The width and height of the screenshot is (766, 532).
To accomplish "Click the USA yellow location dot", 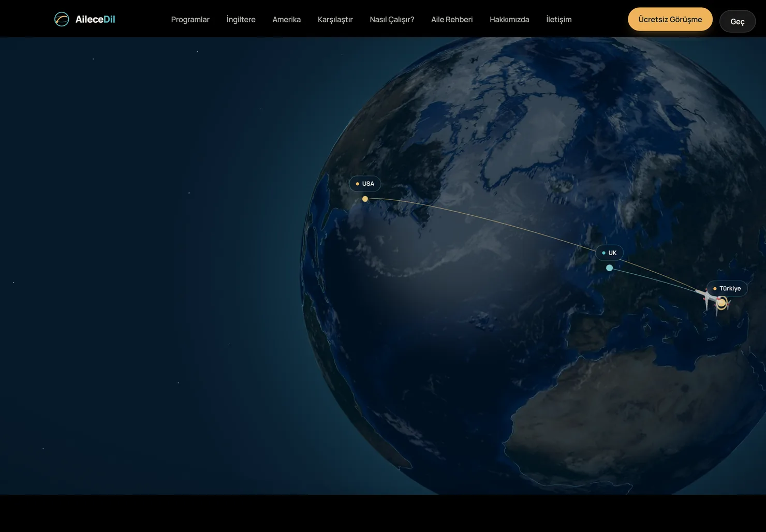I will [x=365, y=199].
